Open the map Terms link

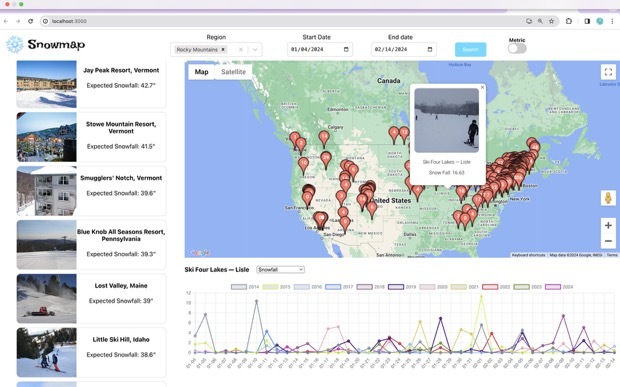click(612, 255)
